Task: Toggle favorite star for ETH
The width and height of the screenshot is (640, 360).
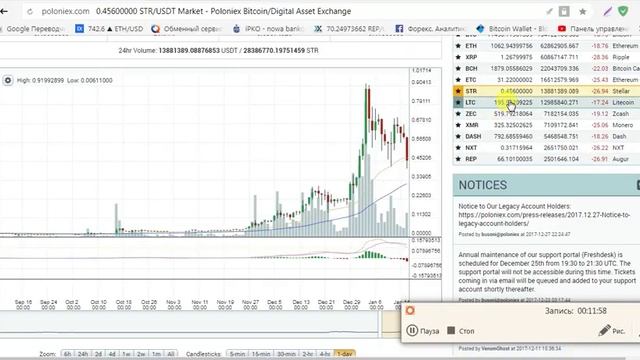Action: pos(458,46)
